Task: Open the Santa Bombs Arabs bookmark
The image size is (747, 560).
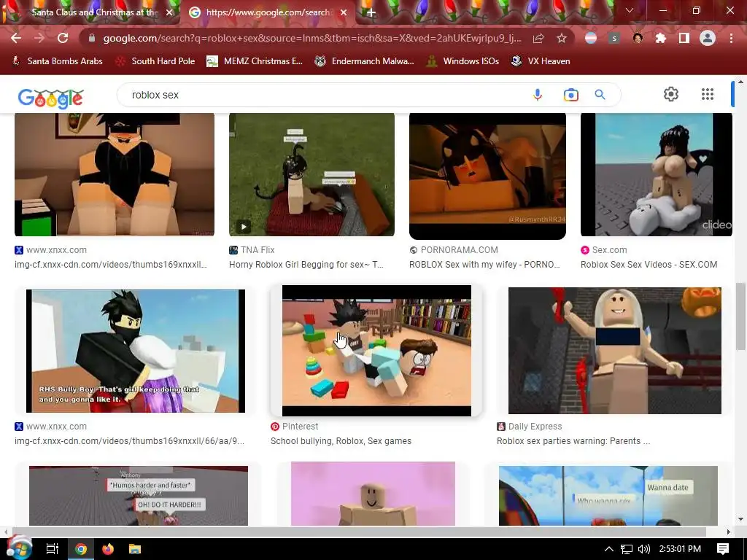Action: click(57, 61)
